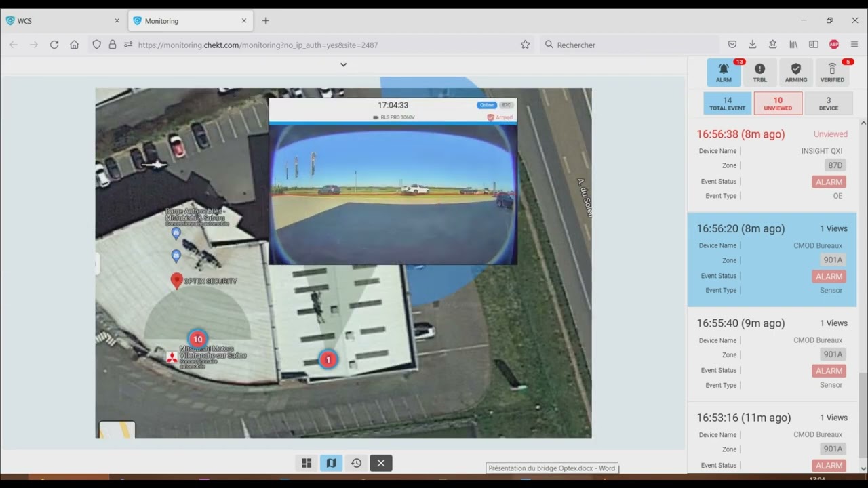Open the library bookshelf icon
868x488 pixels.
793,45
